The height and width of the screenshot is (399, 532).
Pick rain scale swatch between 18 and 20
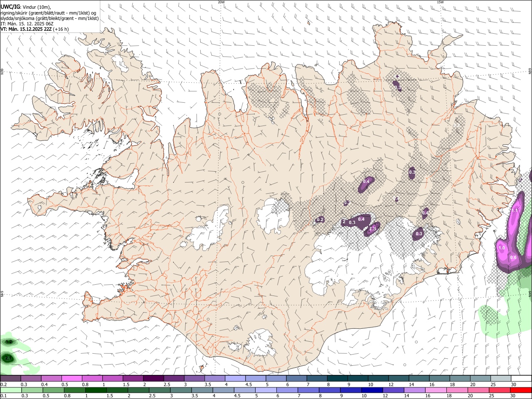458,390
